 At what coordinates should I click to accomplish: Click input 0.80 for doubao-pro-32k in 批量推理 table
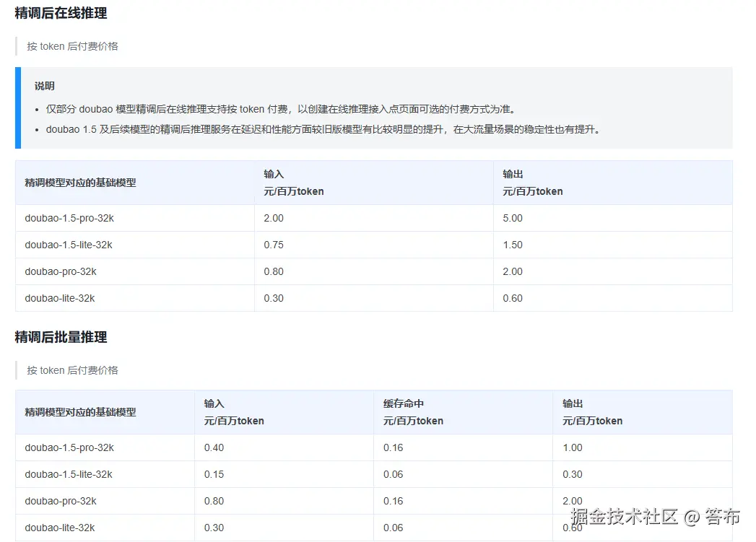(x=214, y=501)
